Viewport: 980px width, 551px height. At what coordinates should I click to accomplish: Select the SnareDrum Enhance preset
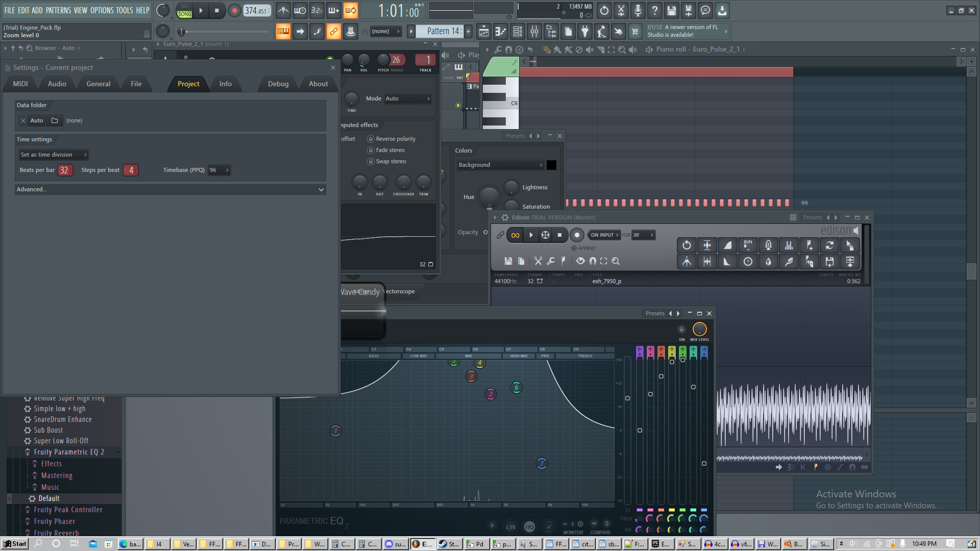tap(62, 419)
